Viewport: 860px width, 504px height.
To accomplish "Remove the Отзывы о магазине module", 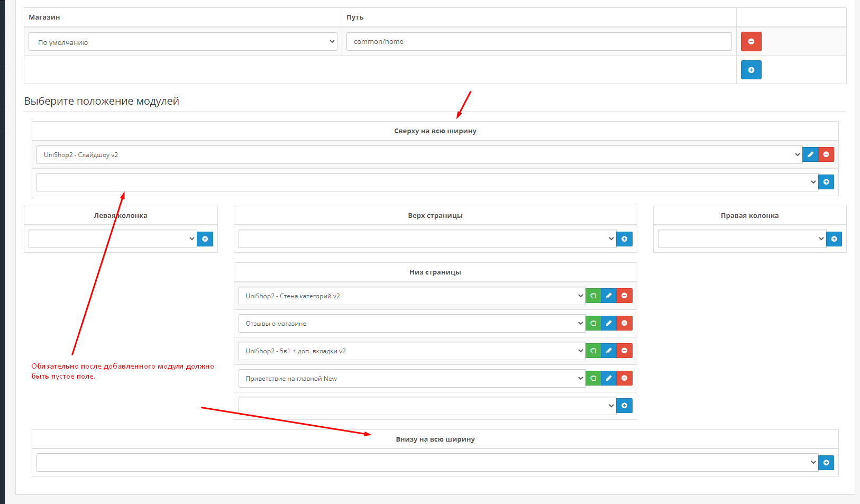I will (x=625, y=323).
